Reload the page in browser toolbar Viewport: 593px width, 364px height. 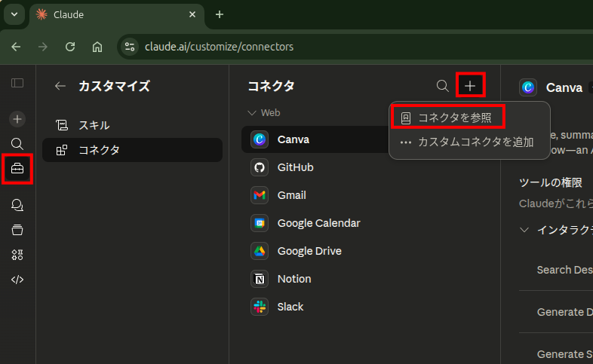pos(70,47)
